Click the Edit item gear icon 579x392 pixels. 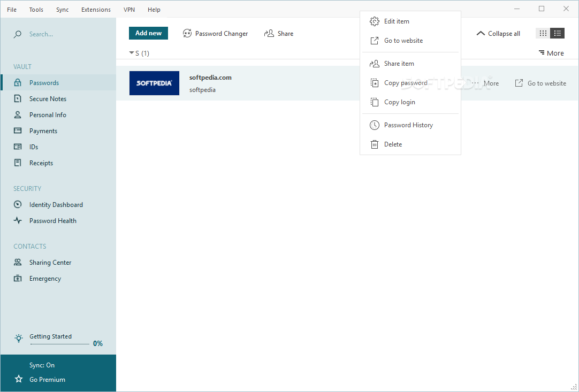tap(375, 21)
